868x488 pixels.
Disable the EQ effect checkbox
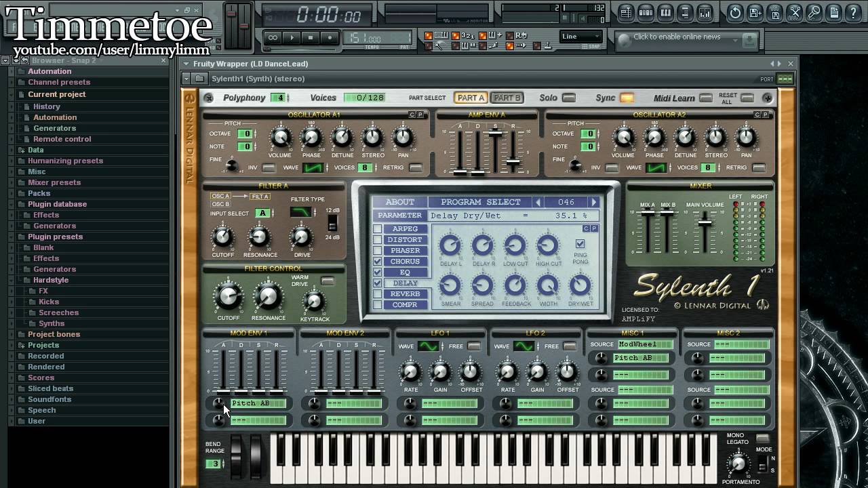(x=378, y=272)
